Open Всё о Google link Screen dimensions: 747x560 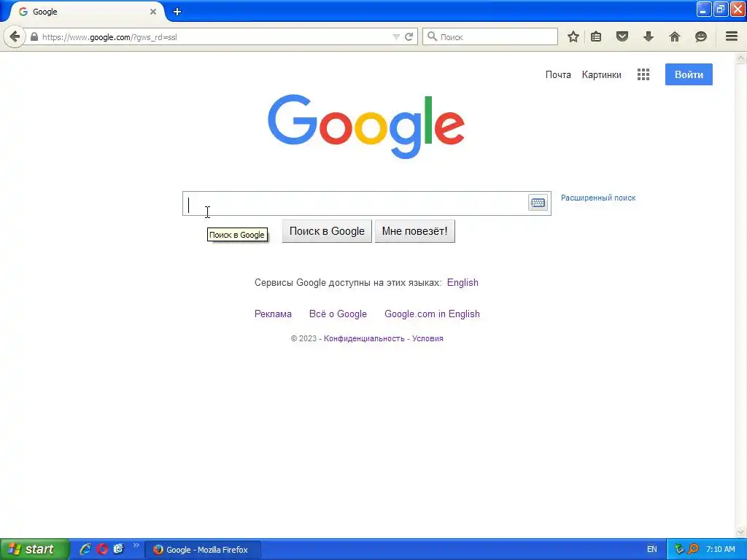[x=338, y=314]
